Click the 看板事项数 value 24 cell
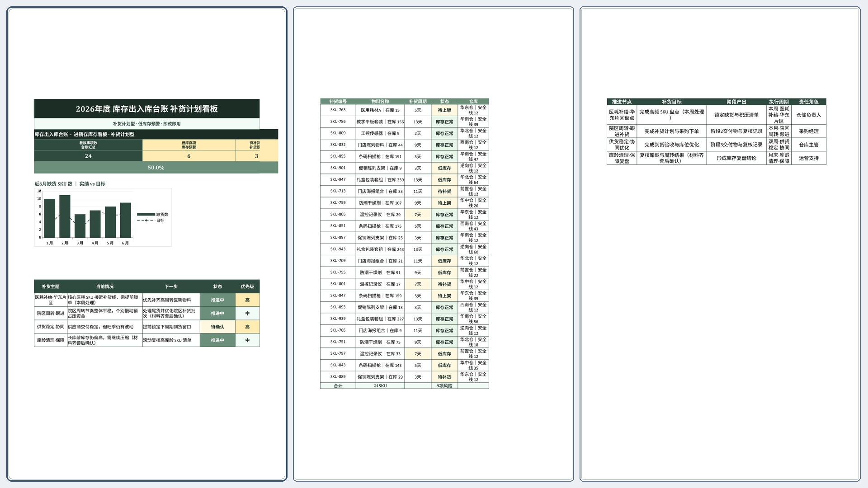This screenshot has height=488, width=868. 88,156
